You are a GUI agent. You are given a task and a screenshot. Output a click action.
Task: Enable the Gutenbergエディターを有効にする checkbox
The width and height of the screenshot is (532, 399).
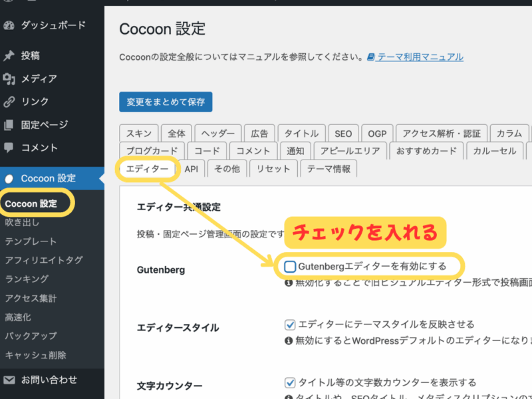click(290, 265)
